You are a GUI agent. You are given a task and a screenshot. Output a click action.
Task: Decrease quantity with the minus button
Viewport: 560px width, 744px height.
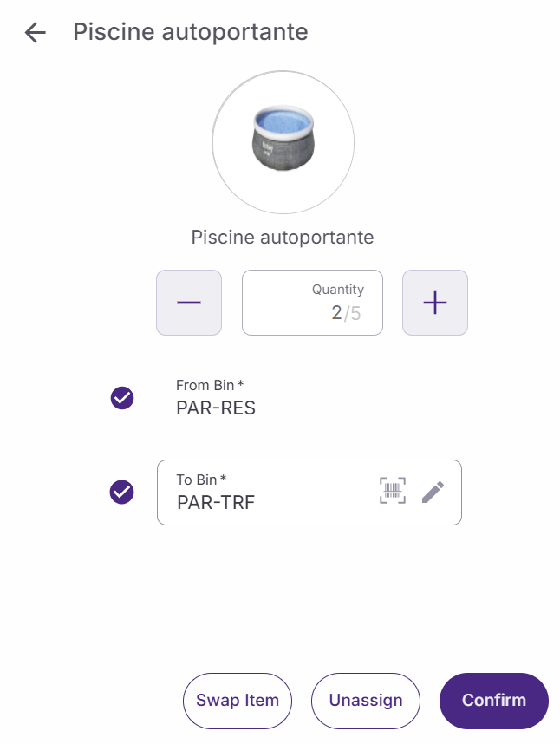pos(189,303)
